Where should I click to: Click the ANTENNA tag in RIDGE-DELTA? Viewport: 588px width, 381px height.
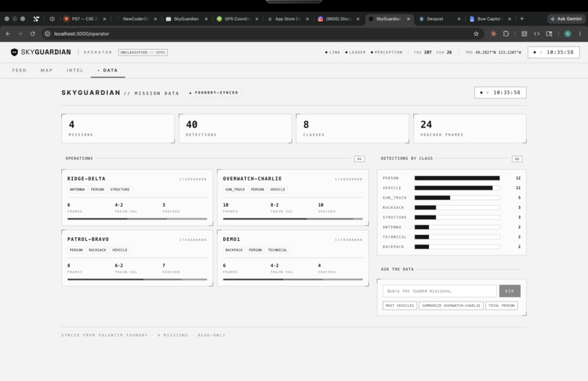[x=77, y=189]
